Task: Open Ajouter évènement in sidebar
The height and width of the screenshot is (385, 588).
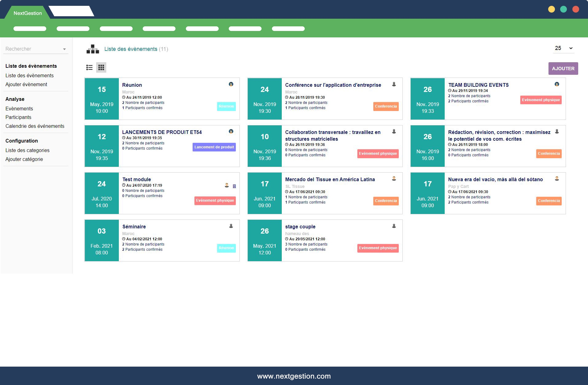Action: pyautogui.click(x=26, y=84)
